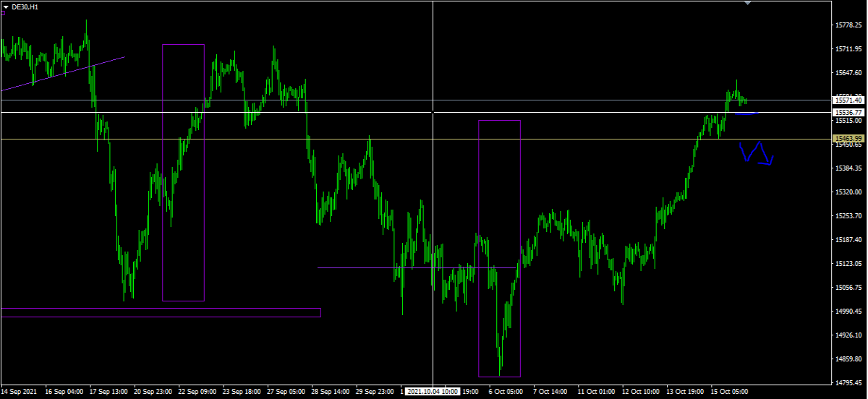Click time axis label 17 Sep 13:00
Image resolution: width=868 pixels, height=399 pixels.
coord(109,391)
